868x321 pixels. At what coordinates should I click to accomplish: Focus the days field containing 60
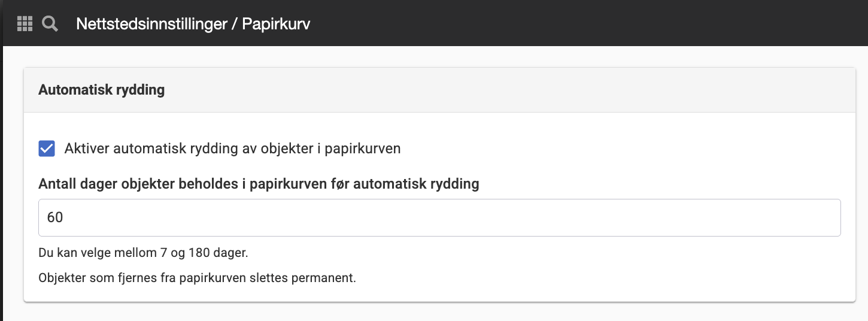pyautogui.click(x=439, y=217)
